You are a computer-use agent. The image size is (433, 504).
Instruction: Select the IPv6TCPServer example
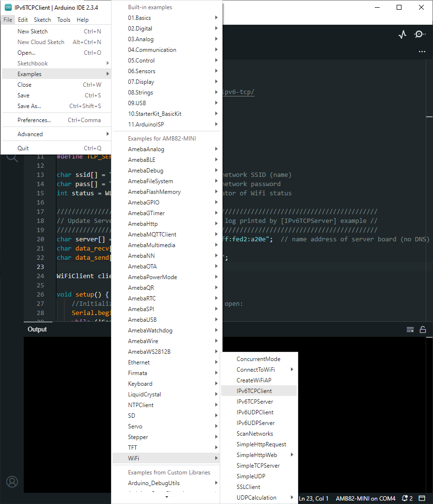[x=255, y=402]
